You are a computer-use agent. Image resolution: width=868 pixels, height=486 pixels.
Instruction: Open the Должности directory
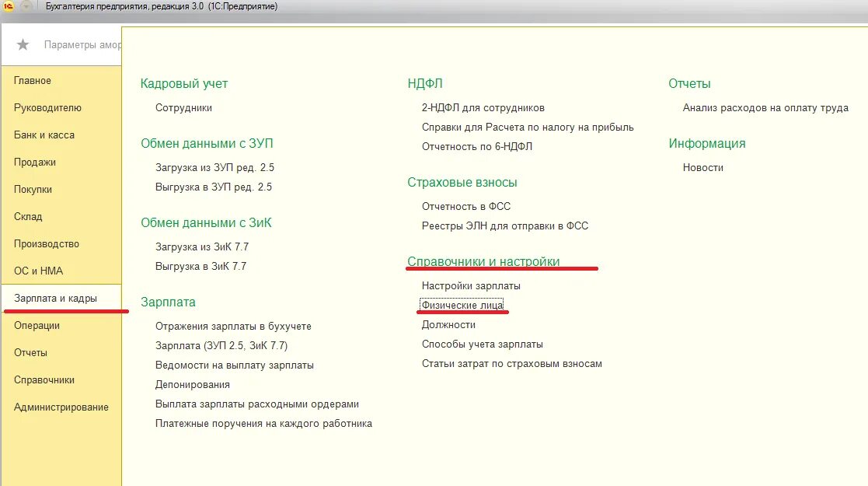click(448, 324)
